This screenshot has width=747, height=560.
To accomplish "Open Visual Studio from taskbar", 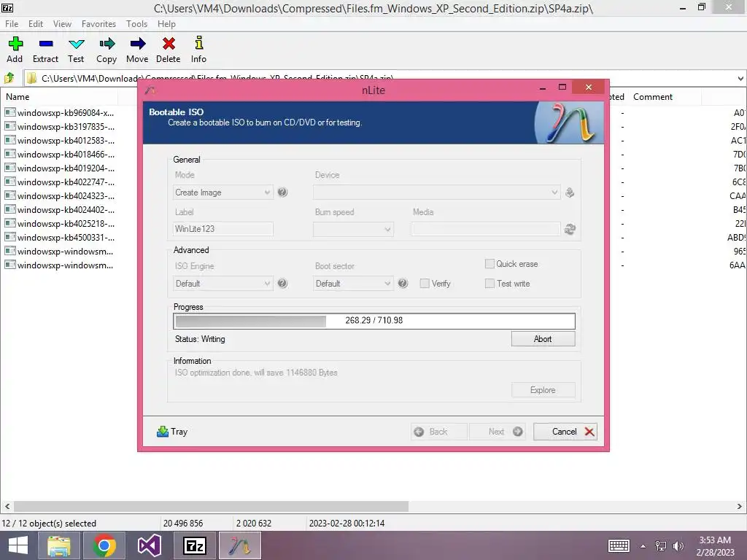I will [x=149, y=545].
